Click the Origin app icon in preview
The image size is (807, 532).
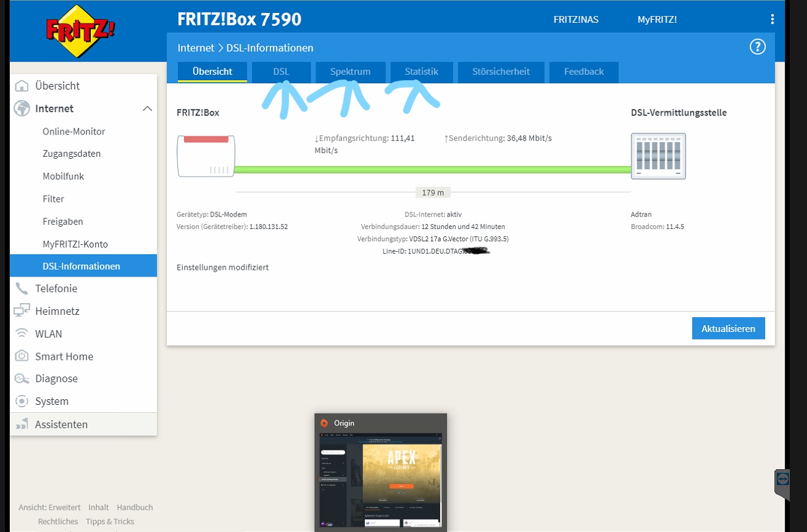pos(324,423)
